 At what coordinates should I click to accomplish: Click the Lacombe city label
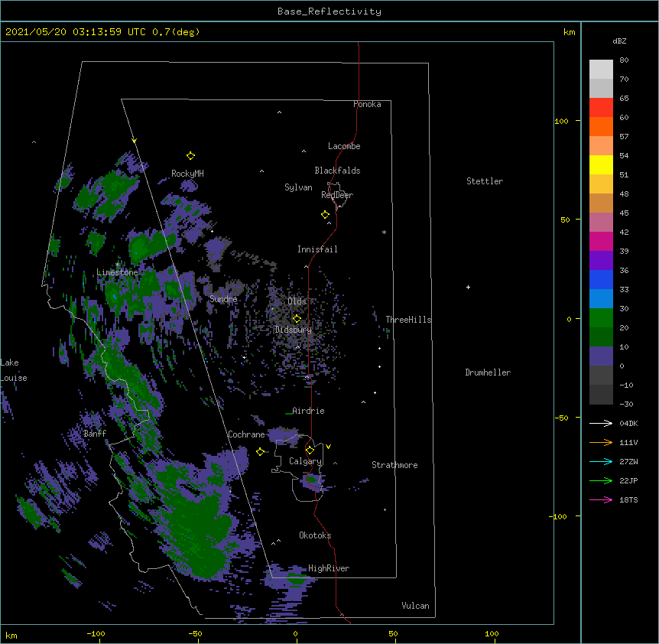344,146
